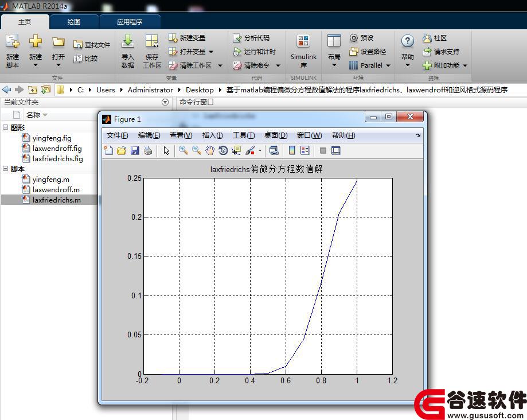Click the Show Plot Tools and Dock icon
The width and height of the screenshot is (527, 420).
pos(336,150)
